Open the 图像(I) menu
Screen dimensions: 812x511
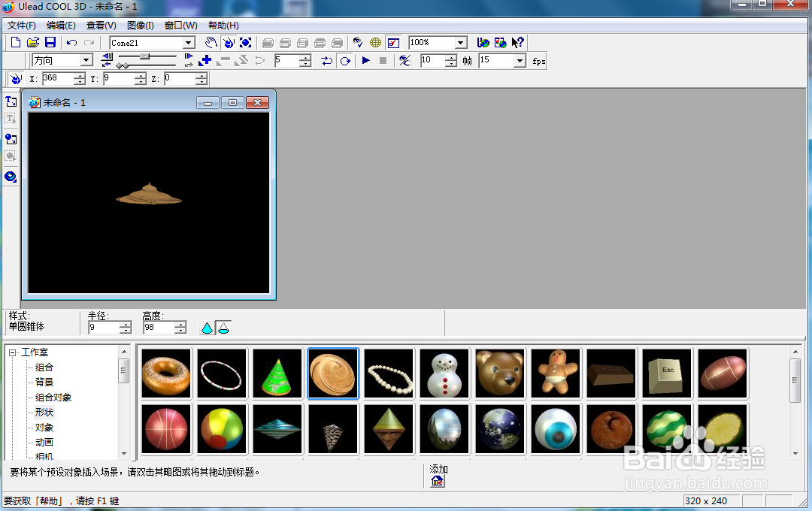click(141, 26)
